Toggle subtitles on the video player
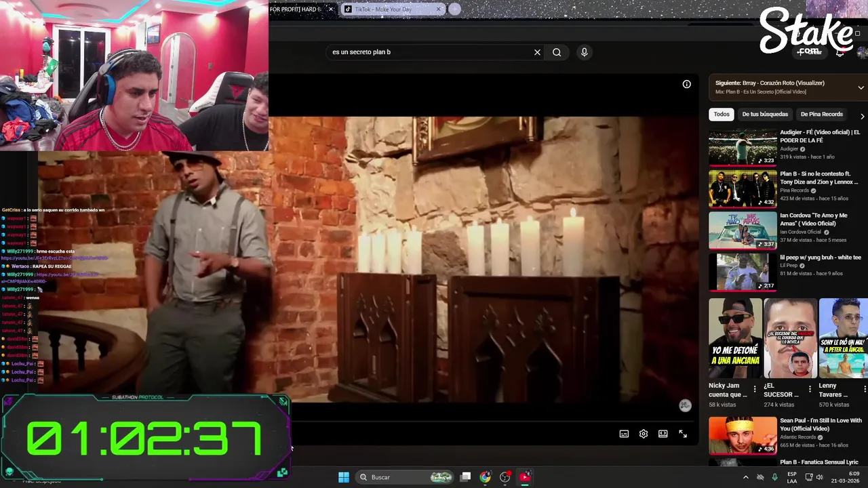The width and height of the screenshot is (868, 488). pyautogui.click(x=624, y=434)
